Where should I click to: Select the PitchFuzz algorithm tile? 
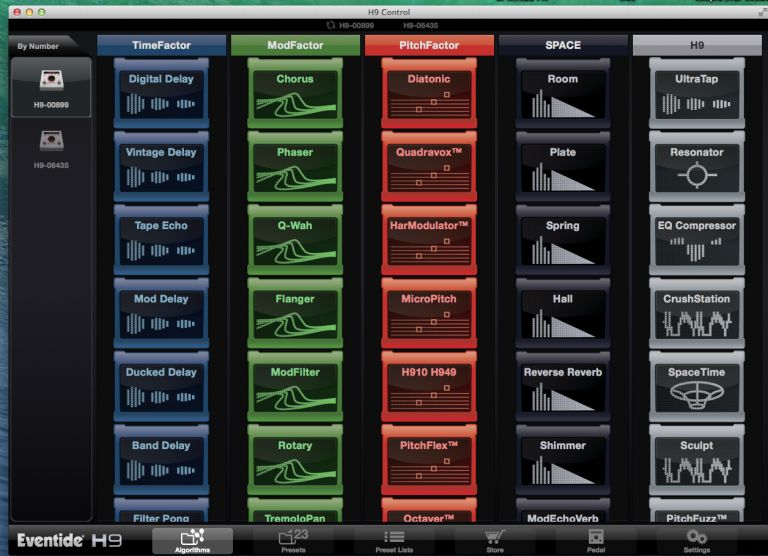pyautogui.click(x=696, y=511)
